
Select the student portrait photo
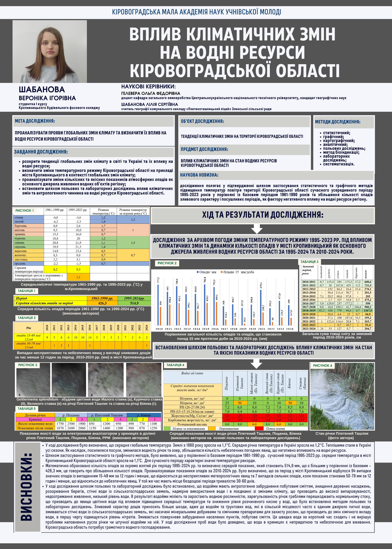pos(50,51)
